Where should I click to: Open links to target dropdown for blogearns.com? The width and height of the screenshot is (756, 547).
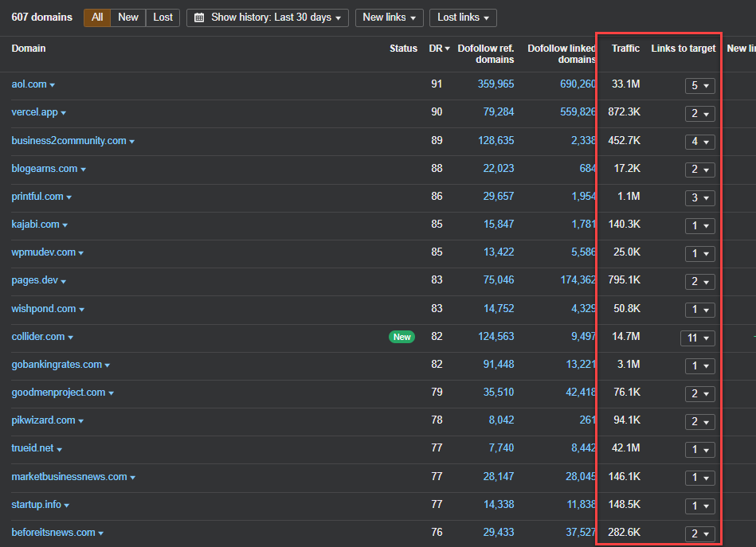(700, 170)
